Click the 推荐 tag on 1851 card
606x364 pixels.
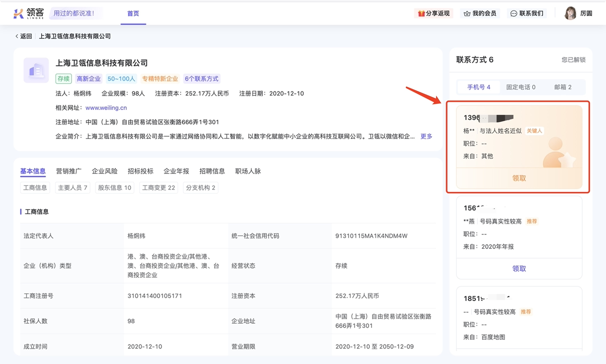point(526,312)
